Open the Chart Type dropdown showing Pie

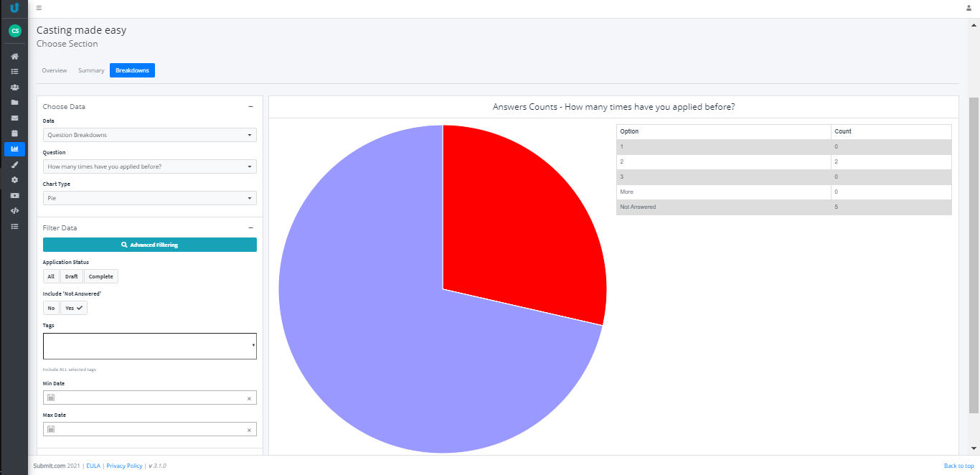coord(150,198)
